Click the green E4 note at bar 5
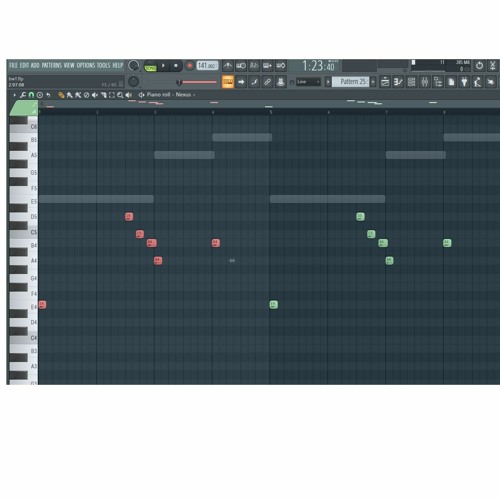The height and width of the screenshot is (500, 500). tap(274, 304)
